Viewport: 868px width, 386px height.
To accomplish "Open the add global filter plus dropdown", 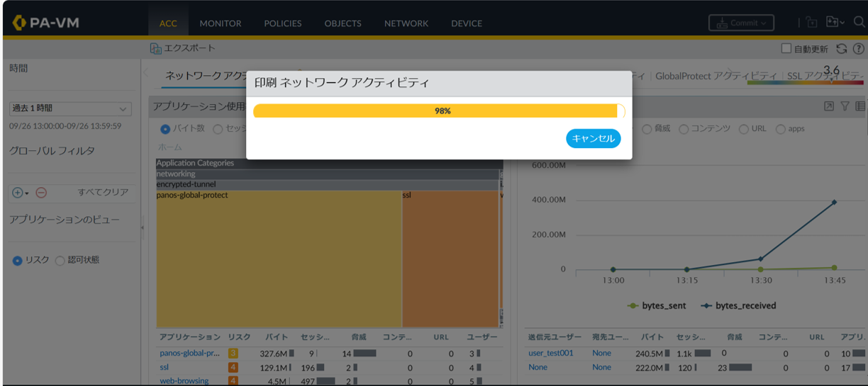I will click(x=20, y=193).
